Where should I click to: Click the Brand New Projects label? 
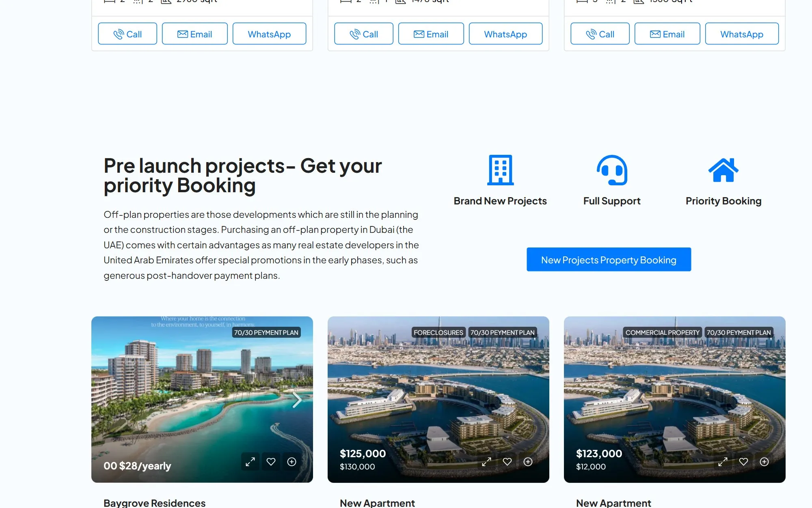click(x=500, y=201)
